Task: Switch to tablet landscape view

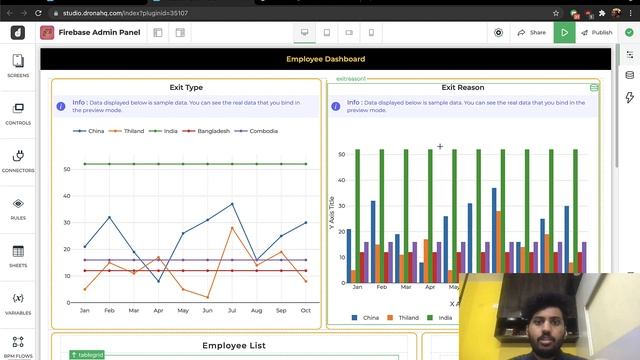Action: (349, 32)
